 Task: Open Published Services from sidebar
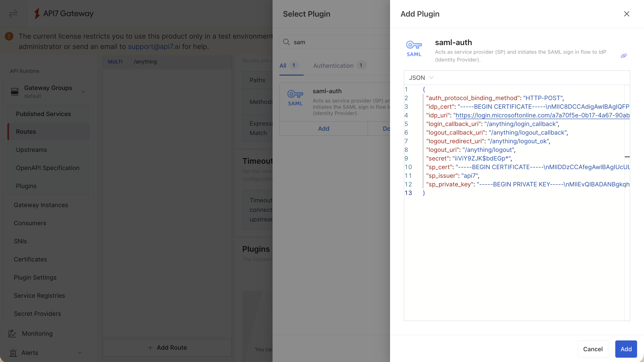[43, 114]
